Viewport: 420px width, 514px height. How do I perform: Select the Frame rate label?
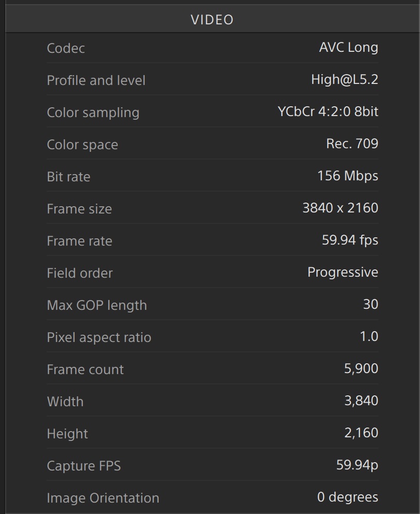(79, 241)
